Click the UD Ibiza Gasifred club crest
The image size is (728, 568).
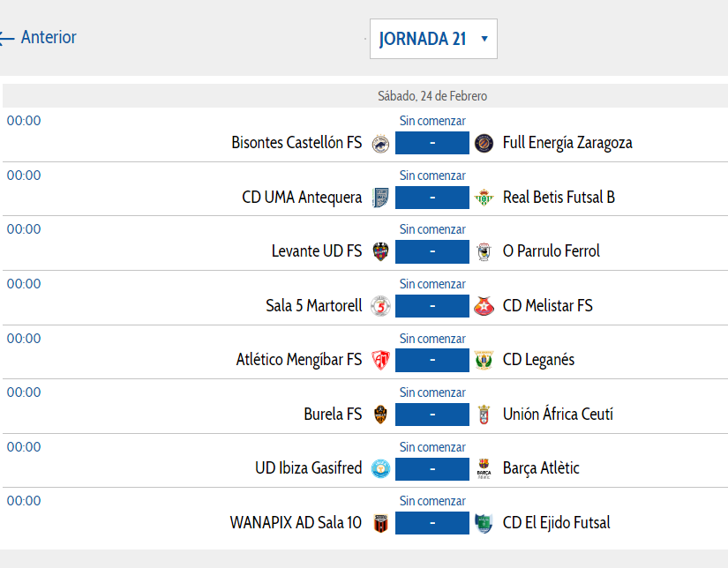tap(380, 468)
